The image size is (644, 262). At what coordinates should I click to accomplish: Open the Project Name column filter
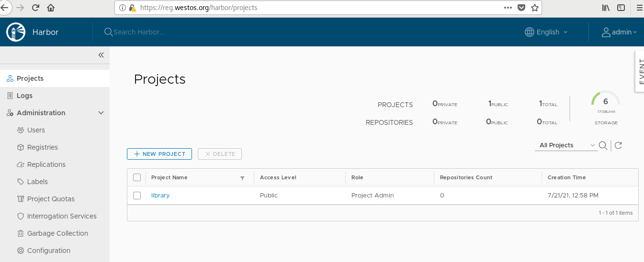[242, 178]
